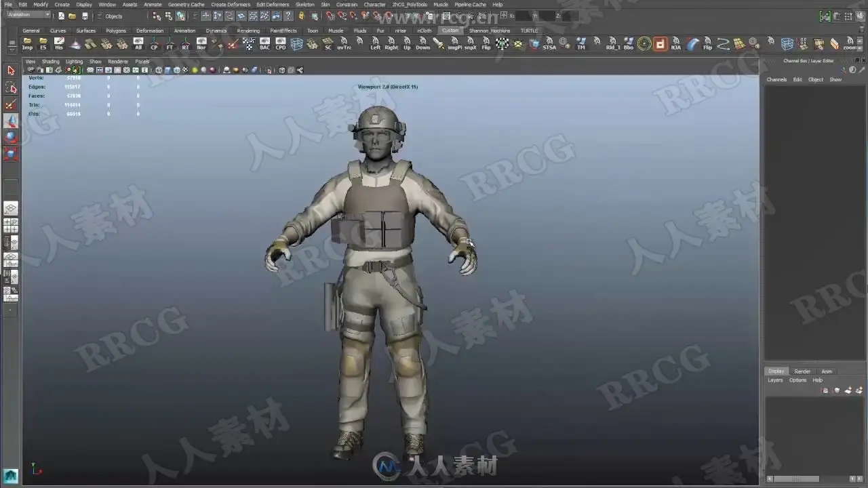The height and width of the screenshot is (488, 868).
Task: Toggle the highlighted green panel toolbar icon
Action: pyautogui.click(x=75, y=70)
